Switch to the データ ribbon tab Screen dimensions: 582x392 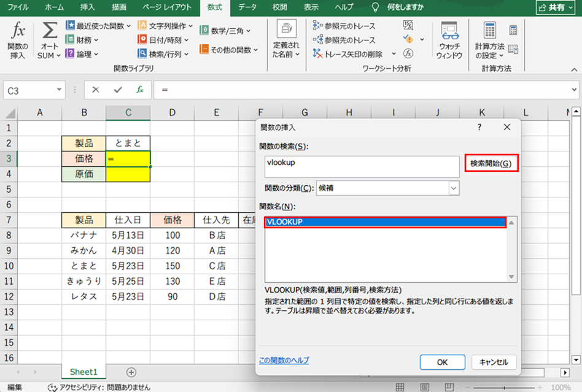click(x=247, y=7)
